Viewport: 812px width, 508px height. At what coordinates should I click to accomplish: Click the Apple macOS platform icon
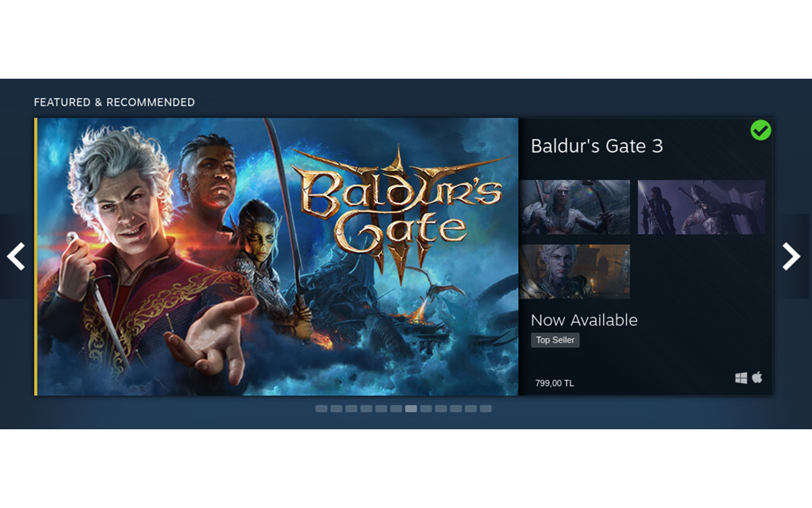(757, 377)
